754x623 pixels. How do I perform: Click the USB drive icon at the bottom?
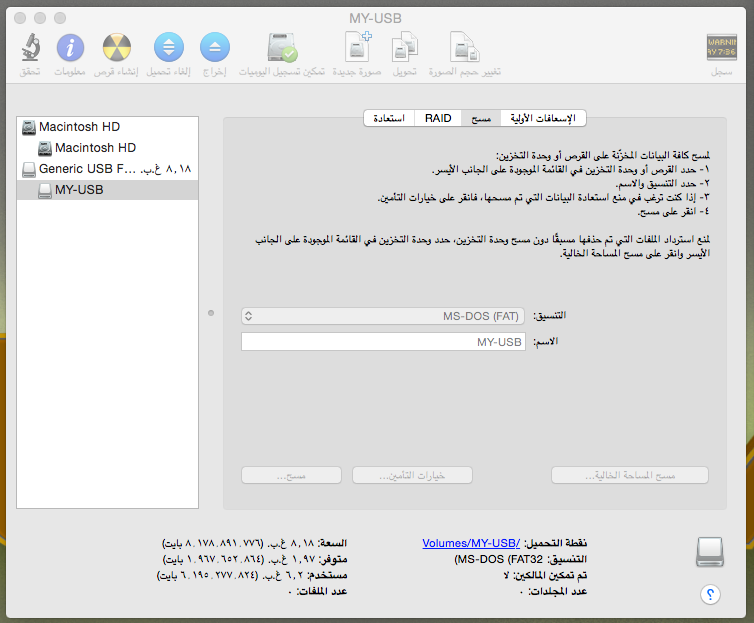[x=710, y=551]
